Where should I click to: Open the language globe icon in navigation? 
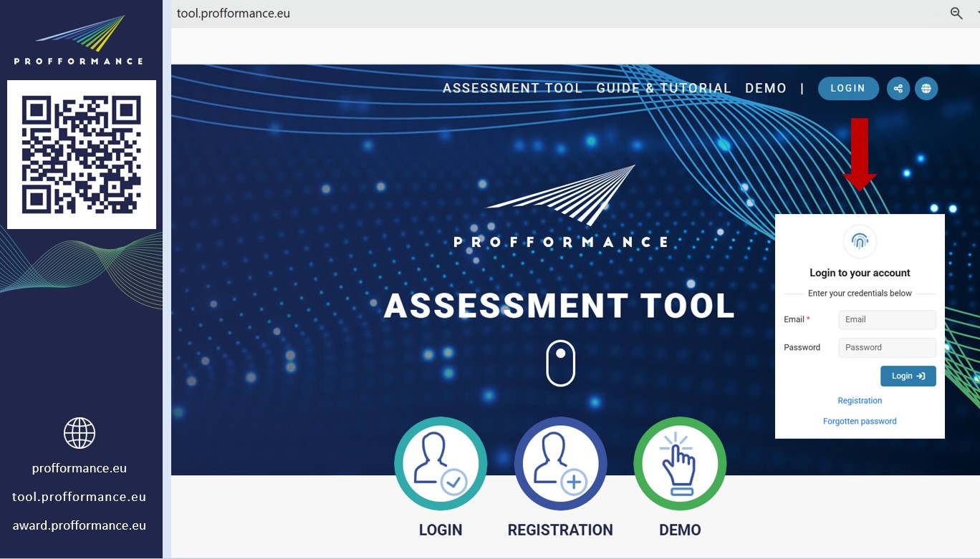click(926, 89)
